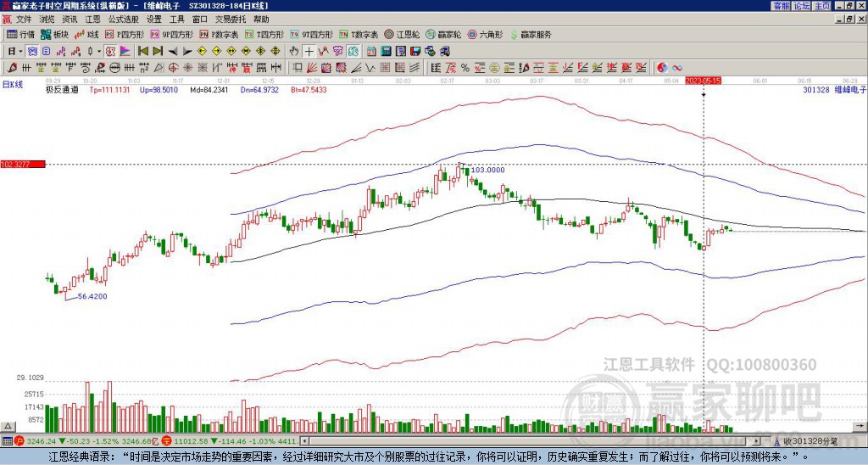Click the keyboard icon in status bar
Viewport: 868px width, 465px height.
tap(7, 440)
